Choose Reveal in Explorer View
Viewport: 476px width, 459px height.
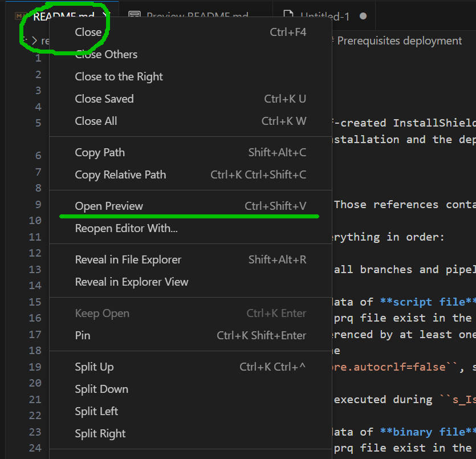click(190, 282)
